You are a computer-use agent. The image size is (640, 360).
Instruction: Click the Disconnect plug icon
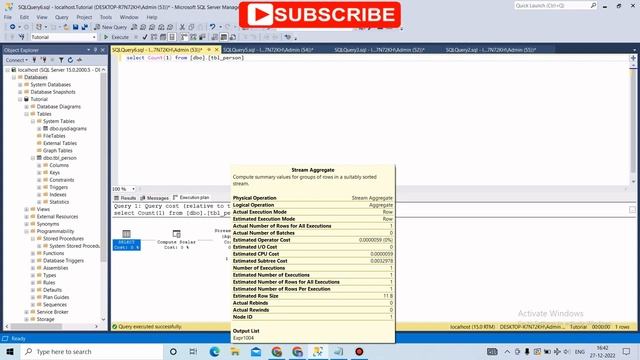click(44, 60)
